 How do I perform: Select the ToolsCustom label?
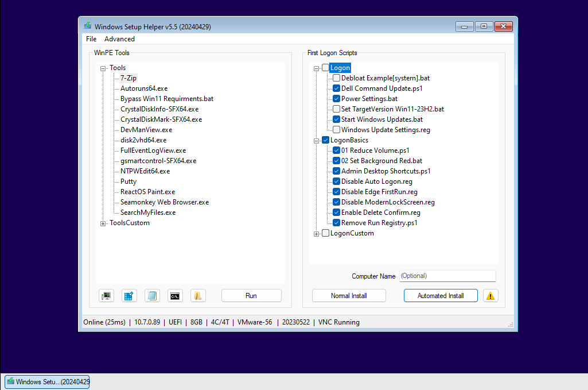pos(130,223)
